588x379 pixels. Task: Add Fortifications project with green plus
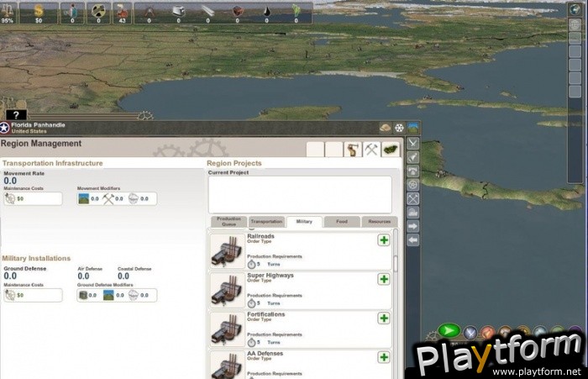(384, 318)
